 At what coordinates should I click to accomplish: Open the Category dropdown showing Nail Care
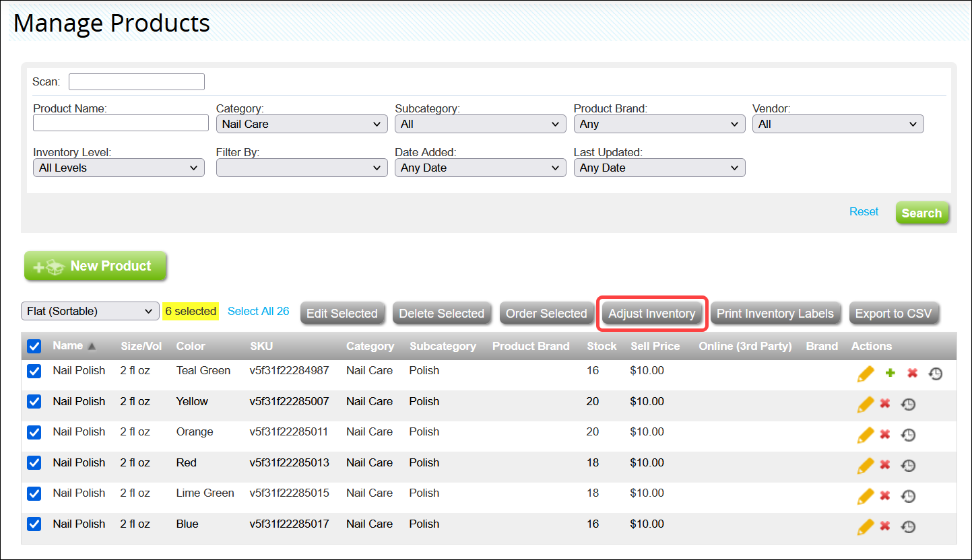point(301,124)
